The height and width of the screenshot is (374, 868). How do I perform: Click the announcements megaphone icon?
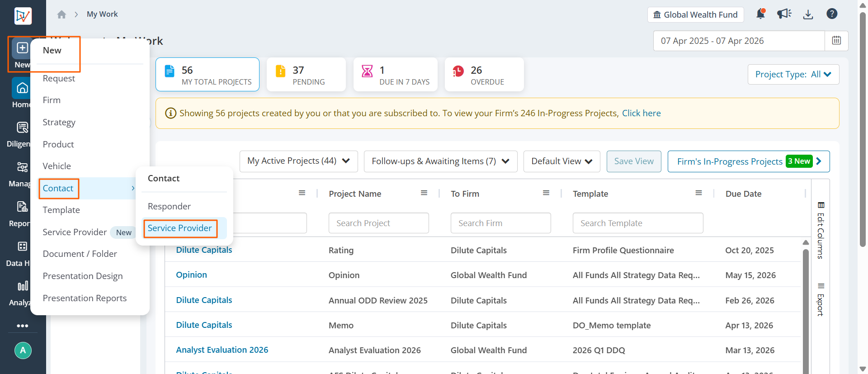tap(784, 14)
